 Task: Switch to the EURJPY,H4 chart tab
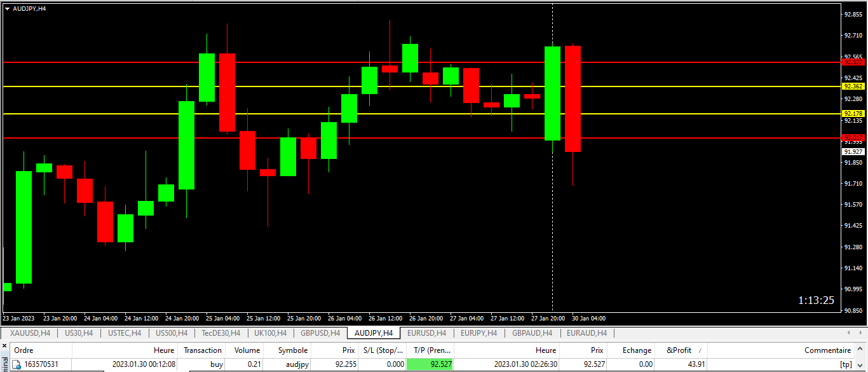click(478, 333)
